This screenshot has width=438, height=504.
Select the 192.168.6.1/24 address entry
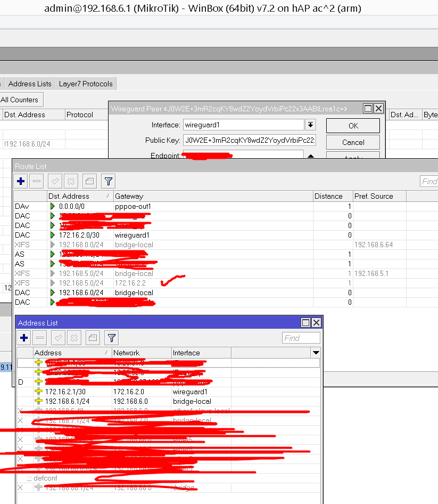tap(67, 401)
